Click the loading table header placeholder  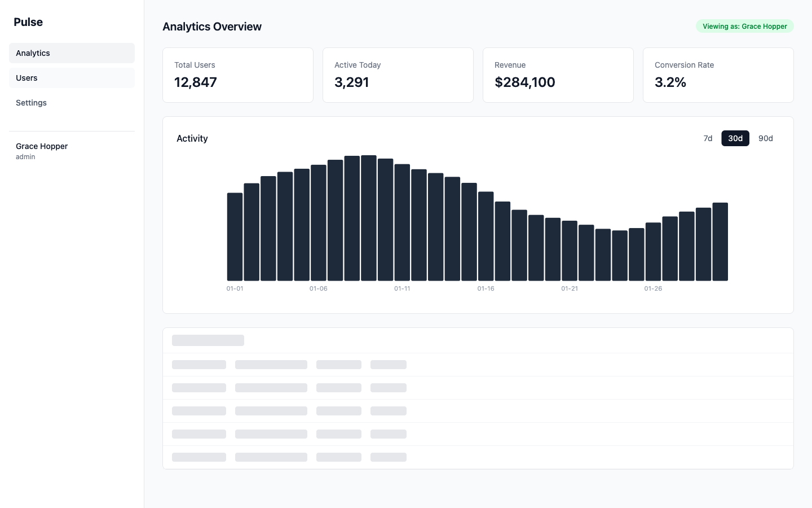(x=208, y=340)
